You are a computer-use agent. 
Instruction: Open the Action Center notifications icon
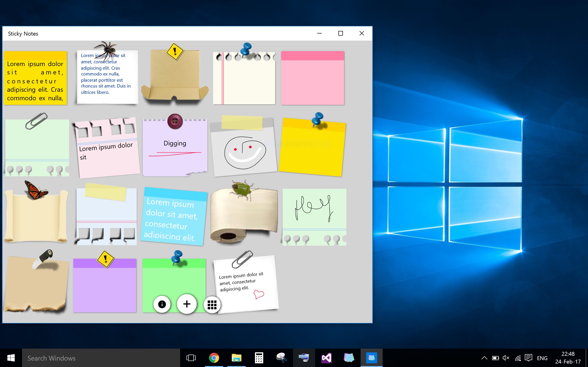tap(528, 358)
